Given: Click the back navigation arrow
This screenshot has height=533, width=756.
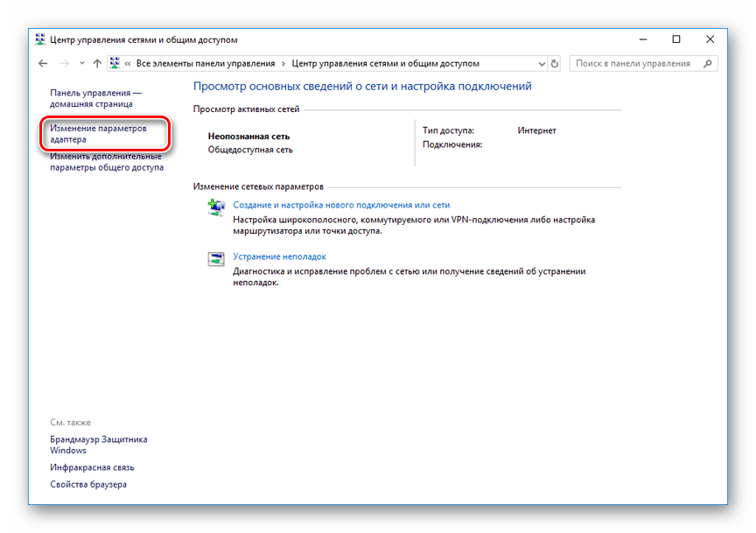Looking at the screenshot, I should (43, 64).
